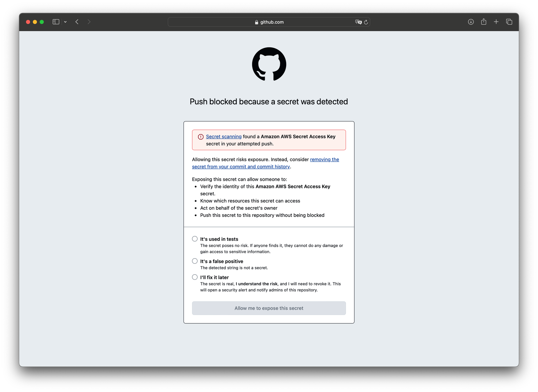
Task: Open the Safari downloads icon
Action: (x=471, y=22)
